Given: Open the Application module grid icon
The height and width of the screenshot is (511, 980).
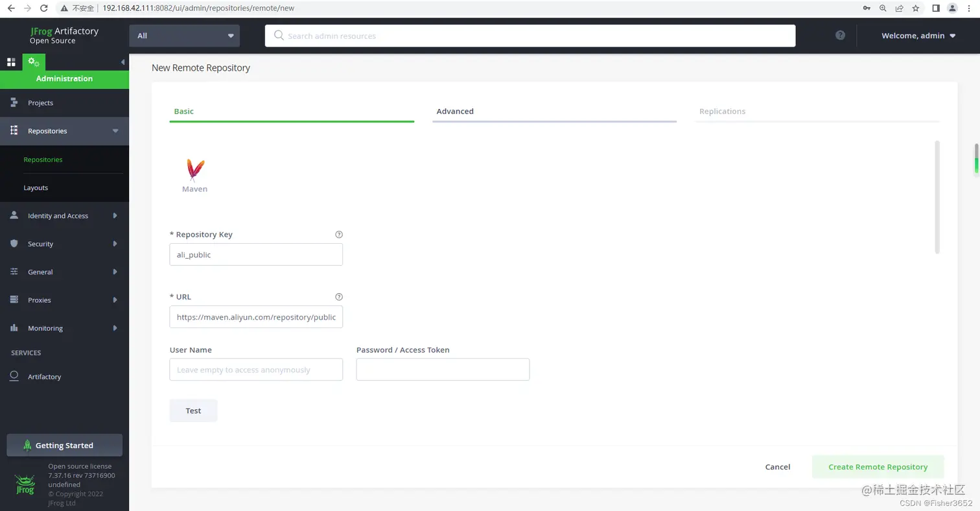Looking at the screenshot, I should click(11, 62).
